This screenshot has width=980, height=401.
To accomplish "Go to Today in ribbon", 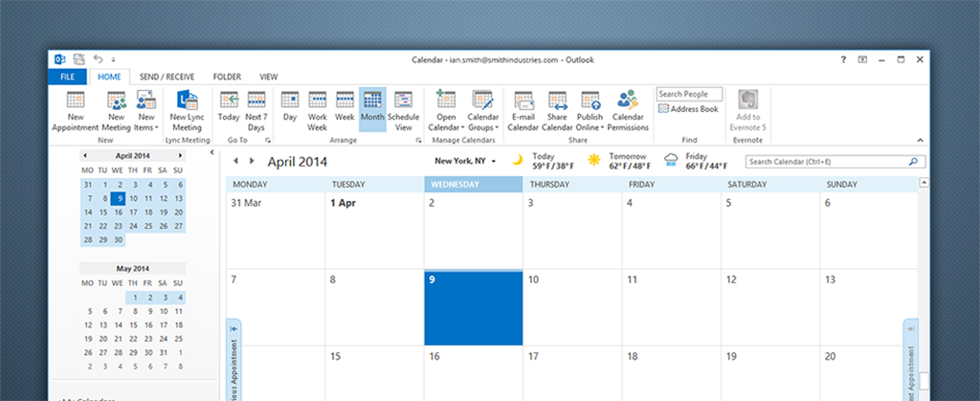I will tap(229, 106).
